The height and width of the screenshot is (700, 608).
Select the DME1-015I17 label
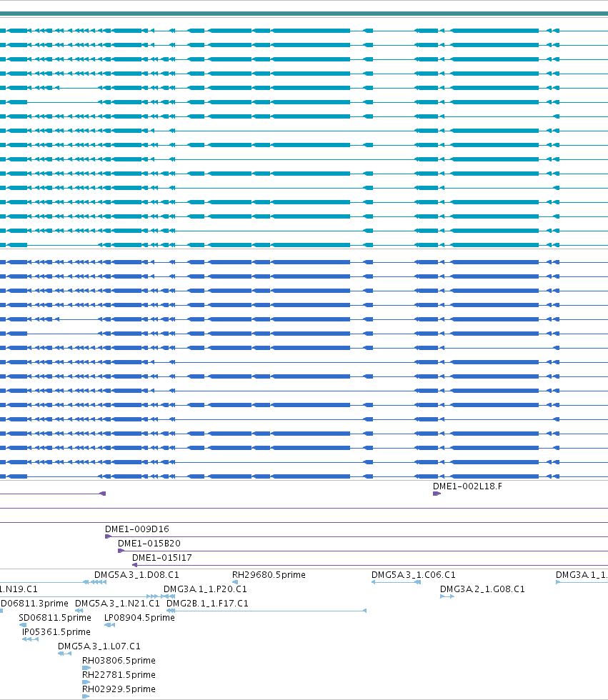tap(162, 558)
